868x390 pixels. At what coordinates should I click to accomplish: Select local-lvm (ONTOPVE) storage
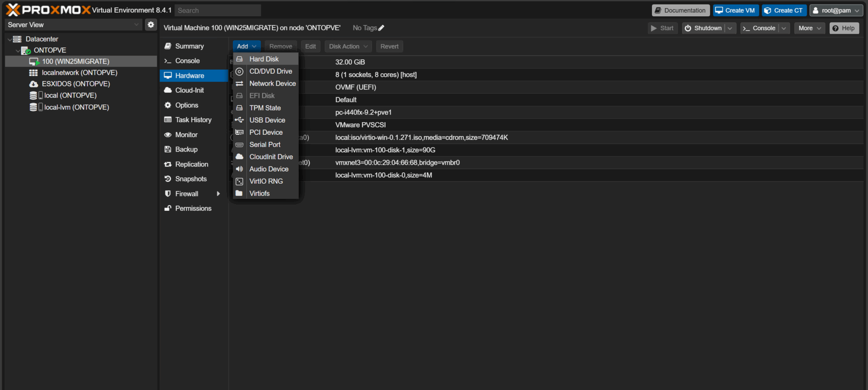point(81,107)
